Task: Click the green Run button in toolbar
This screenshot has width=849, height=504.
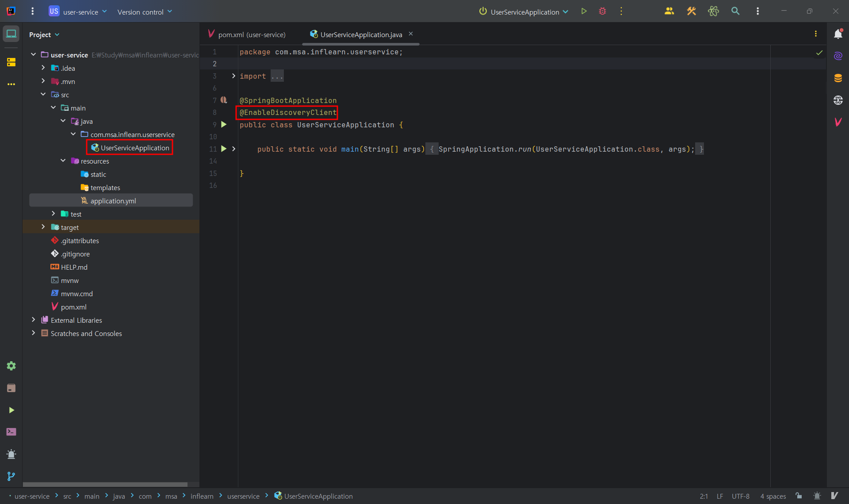Action: [584, 11]
